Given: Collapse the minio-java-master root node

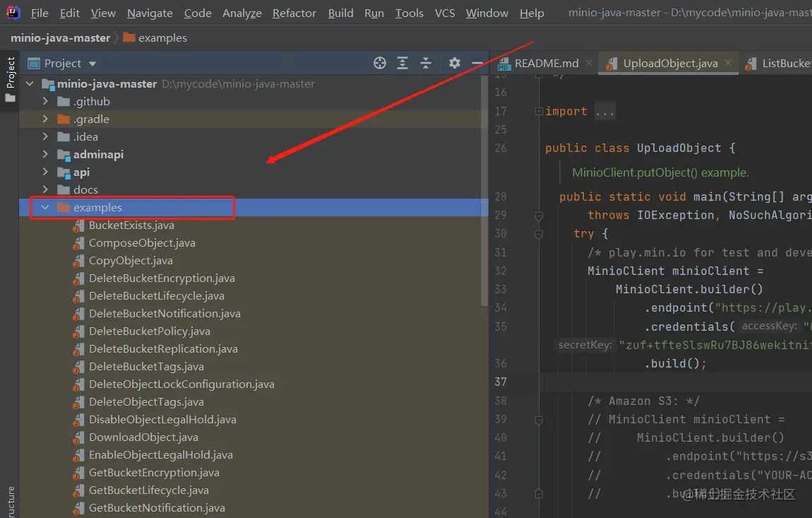Looking at the screenshot, I should click(x=30, y=83).
